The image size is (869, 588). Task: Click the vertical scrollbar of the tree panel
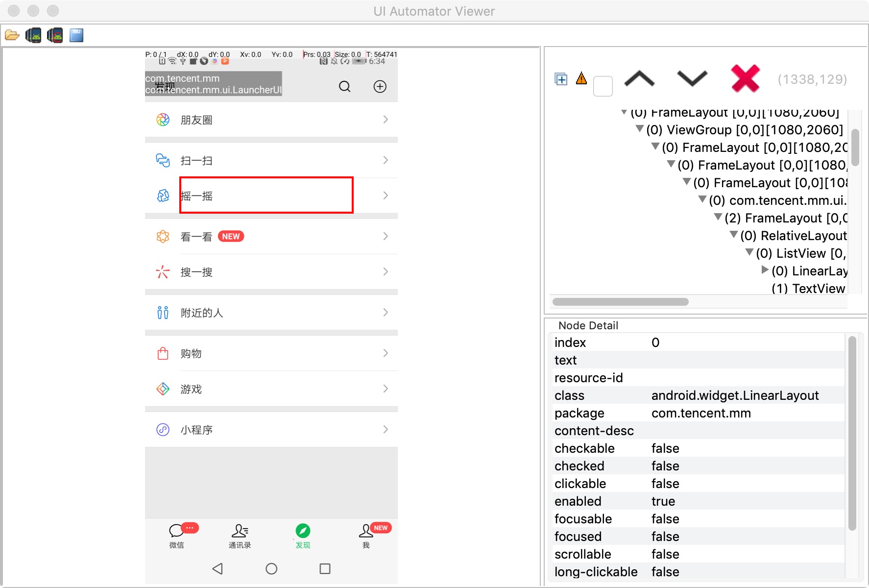(x=855, y=147)
